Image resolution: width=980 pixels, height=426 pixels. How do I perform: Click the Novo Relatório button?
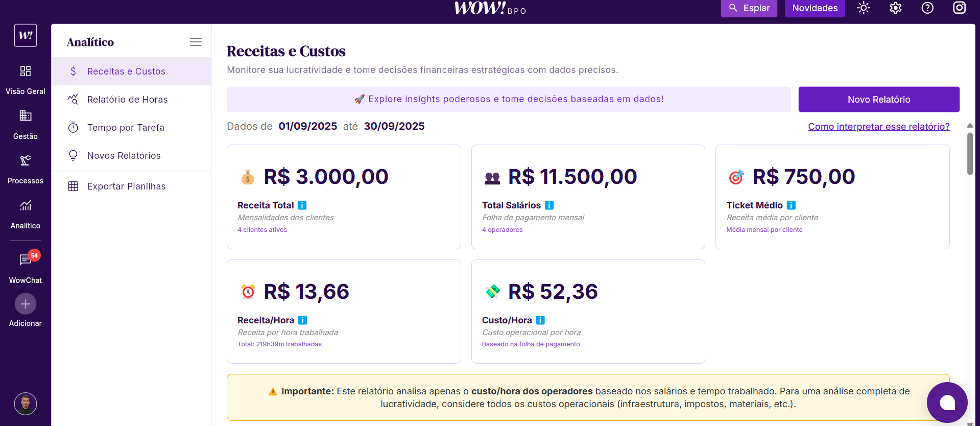click(878, 100)
